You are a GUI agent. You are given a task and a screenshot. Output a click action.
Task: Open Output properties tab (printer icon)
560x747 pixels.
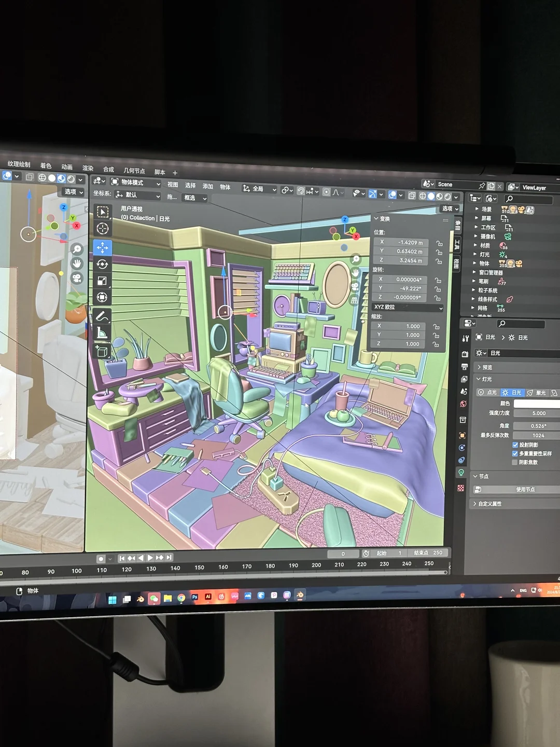coord(465,367)
